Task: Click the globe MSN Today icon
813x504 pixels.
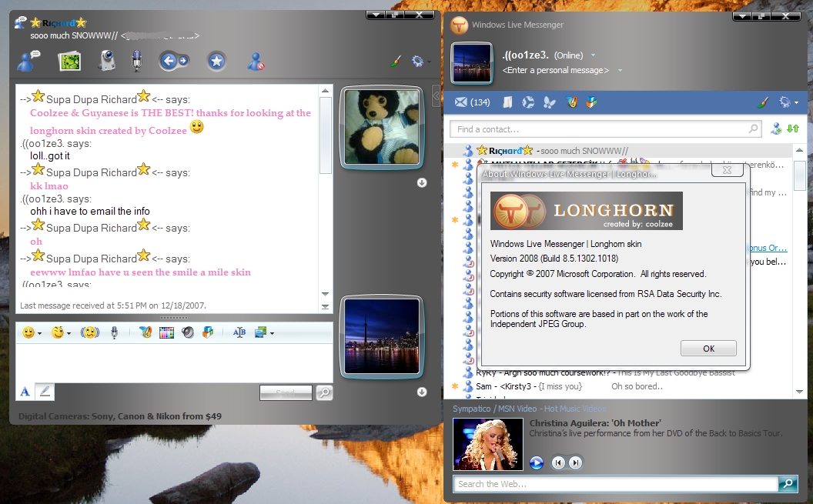Action: tap(528, 102)
